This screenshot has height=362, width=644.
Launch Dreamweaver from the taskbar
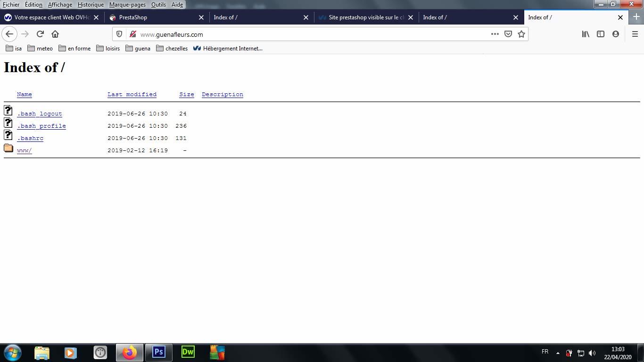point(188,352)
